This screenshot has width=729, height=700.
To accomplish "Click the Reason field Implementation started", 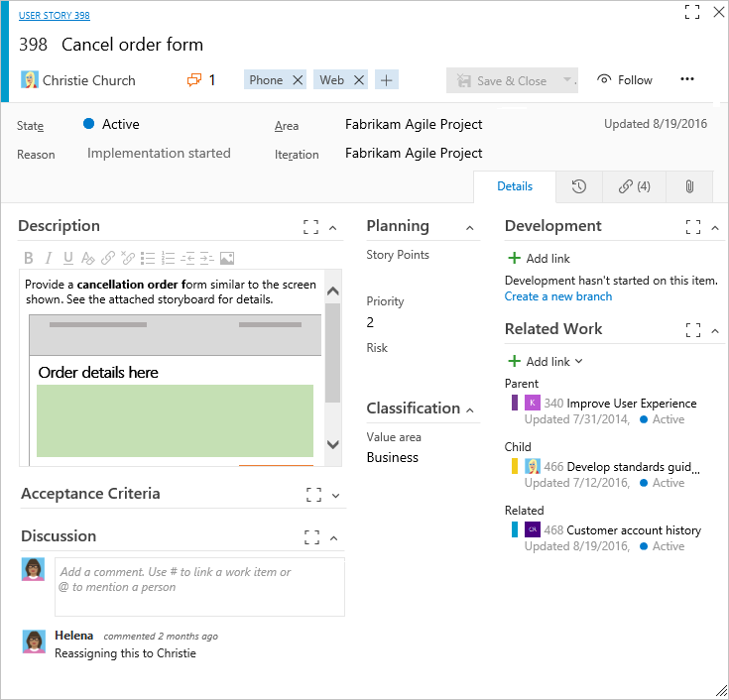I will pyautogui.click(x=159, y=153).
